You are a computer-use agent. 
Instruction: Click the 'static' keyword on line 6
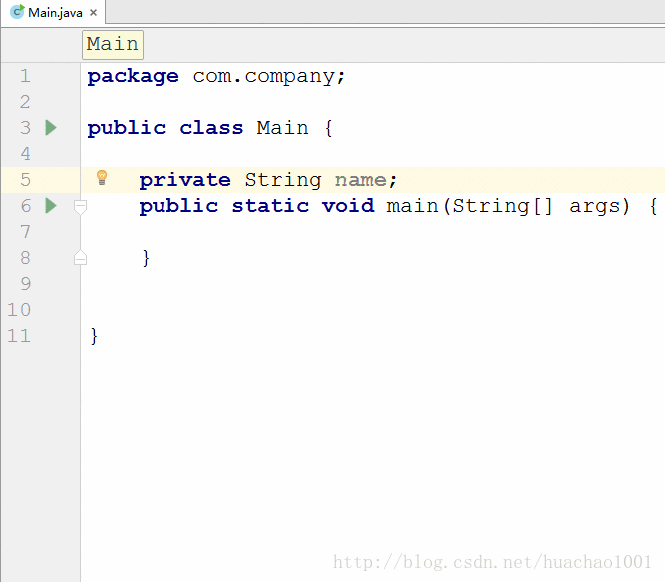(270, 206)
